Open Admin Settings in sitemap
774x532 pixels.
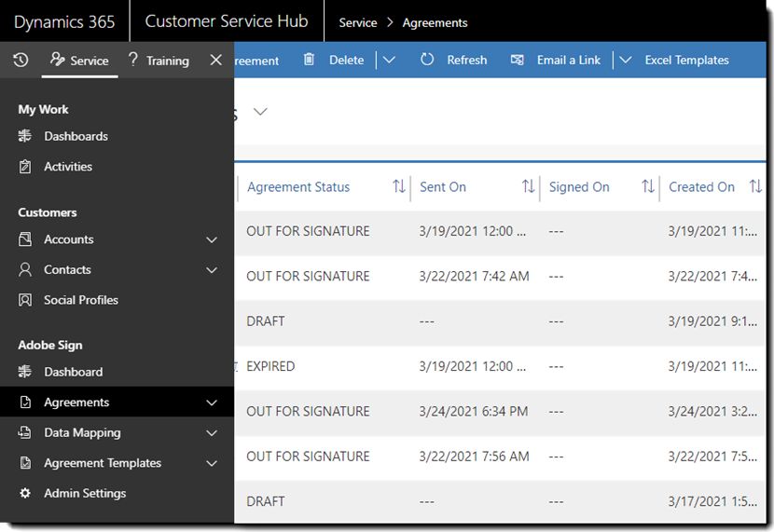117,493
